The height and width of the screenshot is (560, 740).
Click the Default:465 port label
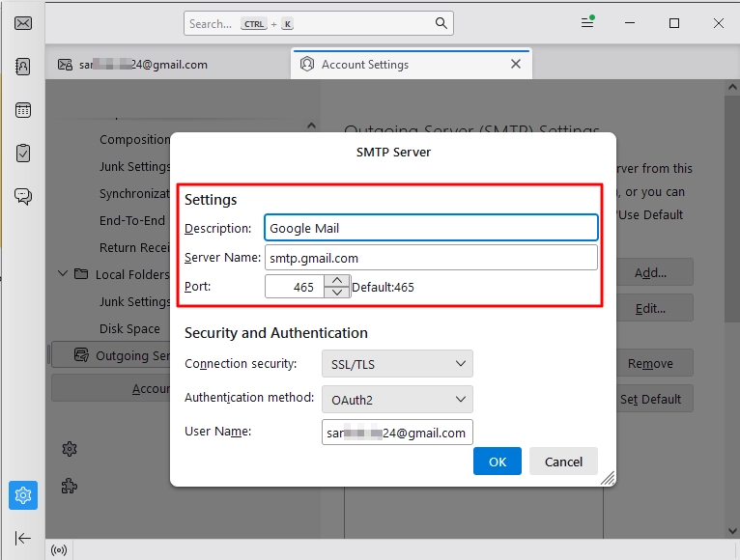click(383, 287)
